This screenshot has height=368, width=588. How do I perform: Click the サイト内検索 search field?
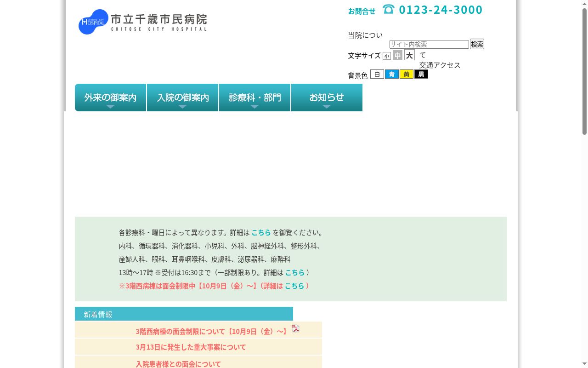(429, 44)
